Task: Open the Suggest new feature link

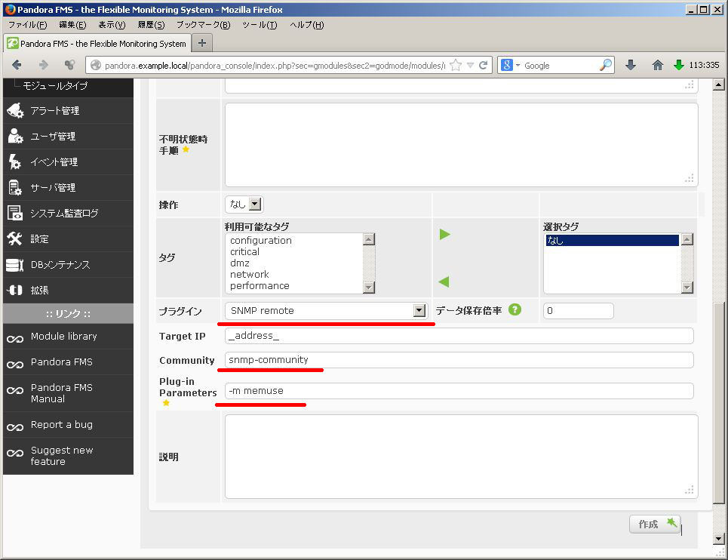Action: 62,456
